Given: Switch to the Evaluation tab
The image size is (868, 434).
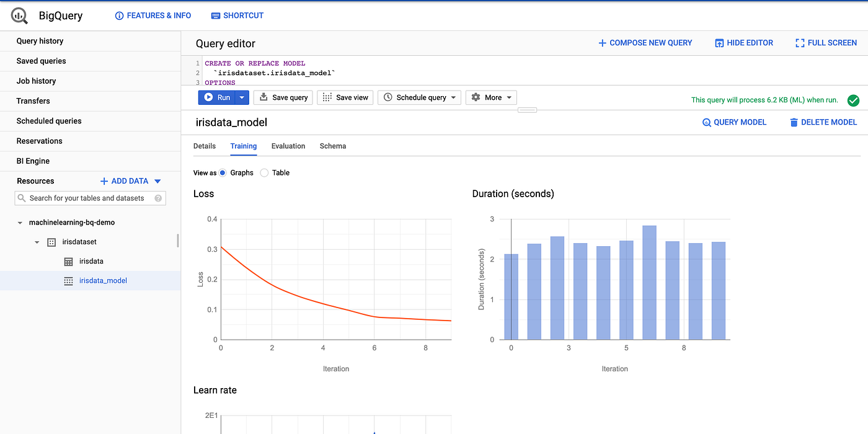Looking at the screenshot, I should click(x=288, y=146).
